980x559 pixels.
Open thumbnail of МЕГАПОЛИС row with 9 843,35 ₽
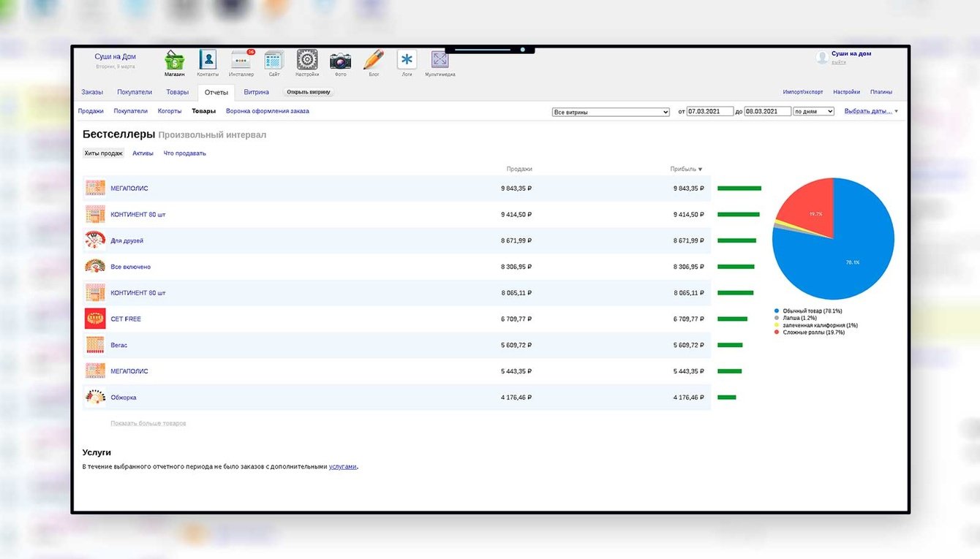95,188
